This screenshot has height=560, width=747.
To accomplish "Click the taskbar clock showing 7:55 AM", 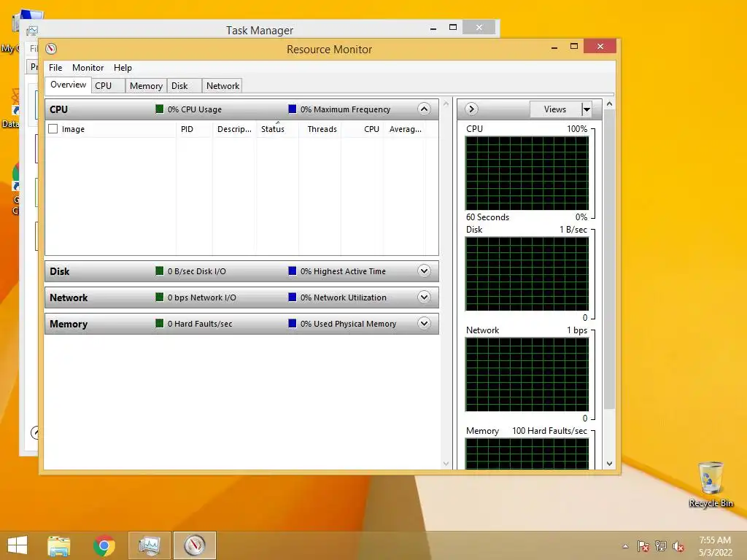I will (x=715, y=546).
